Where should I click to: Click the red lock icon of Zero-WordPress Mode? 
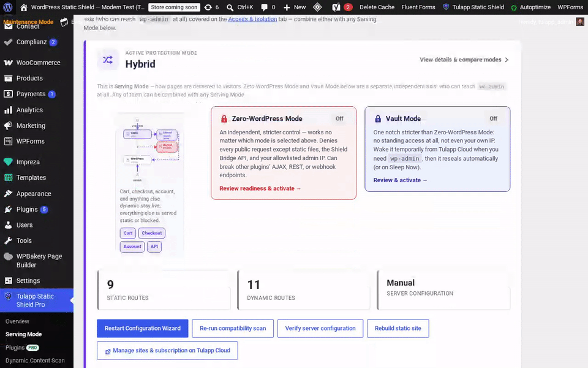pyautogui.click(x=224, y=118)
